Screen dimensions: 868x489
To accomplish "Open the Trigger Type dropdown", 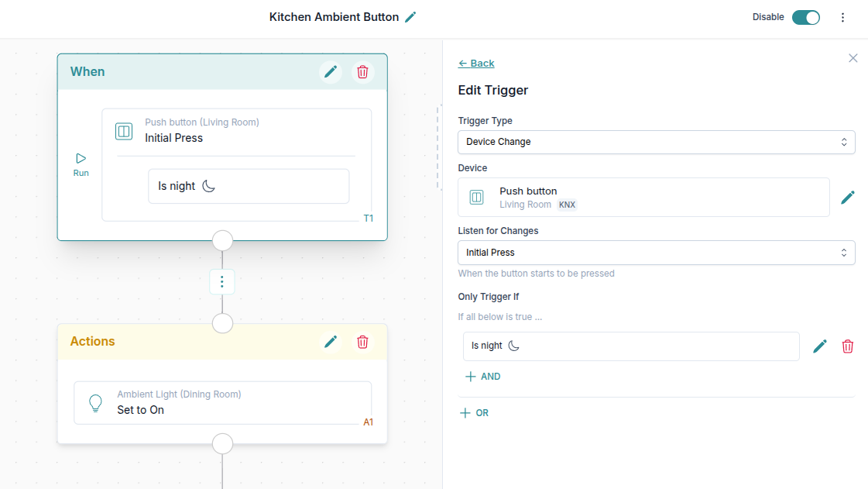I will click(656, 142).
